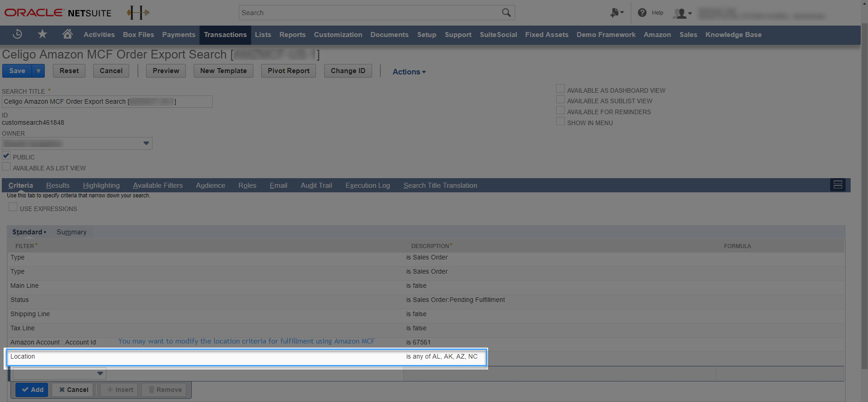The height and width of the screenshot is (402, 868).
Task: Click the Cancel button beside Add
Action: tap(73, 390)
